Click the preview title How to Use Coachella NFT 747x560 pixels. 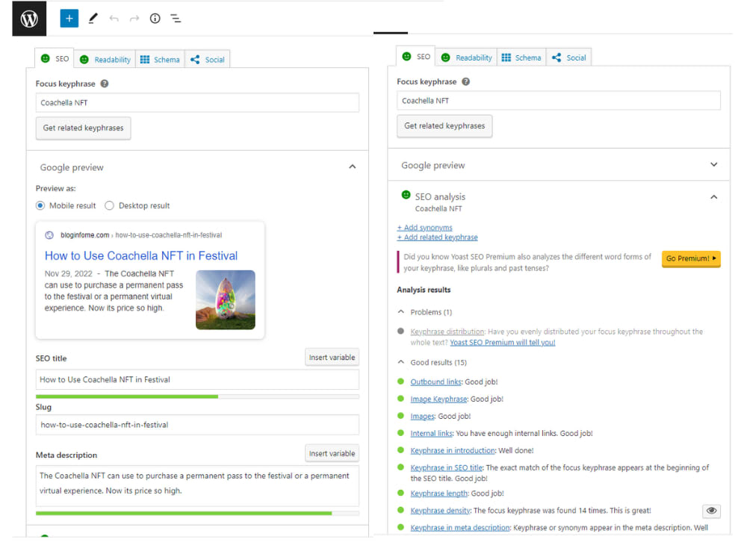(x=141, y=255)
